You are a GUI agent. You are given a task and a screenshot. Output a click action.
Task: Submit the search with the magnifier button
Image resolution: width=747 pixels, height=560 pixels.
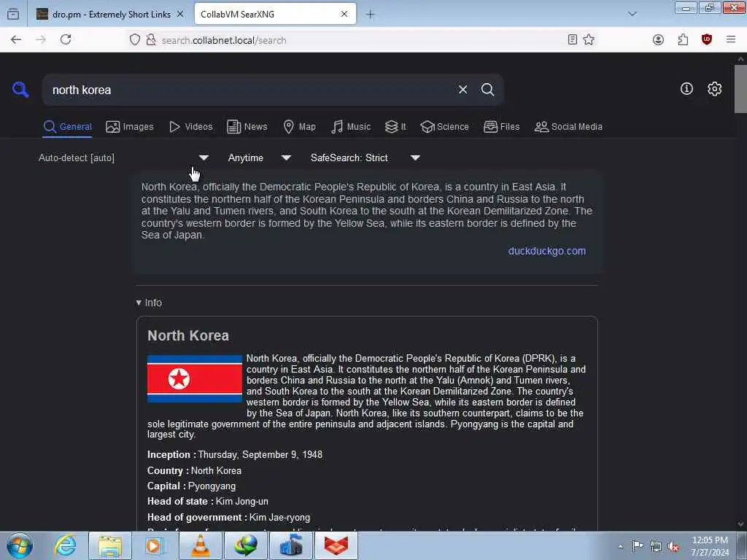[x=487, y=90]
